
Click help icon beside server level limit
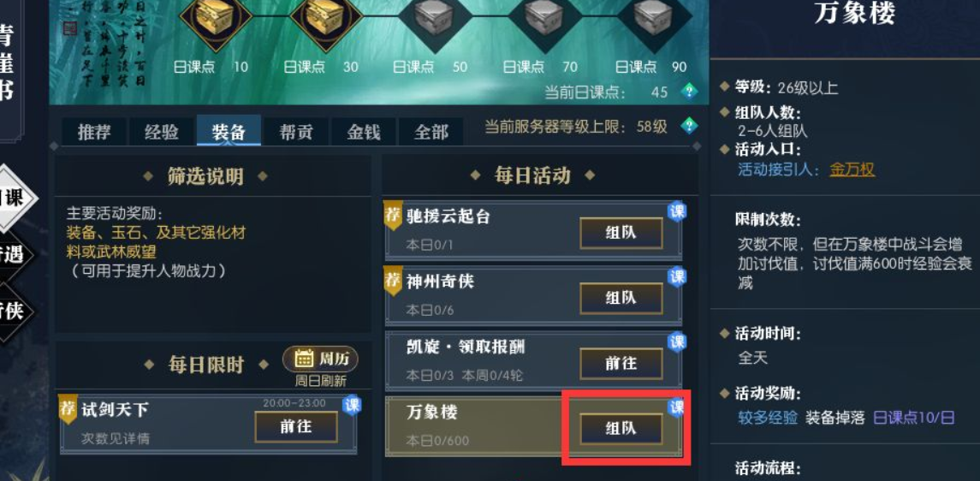689,126
